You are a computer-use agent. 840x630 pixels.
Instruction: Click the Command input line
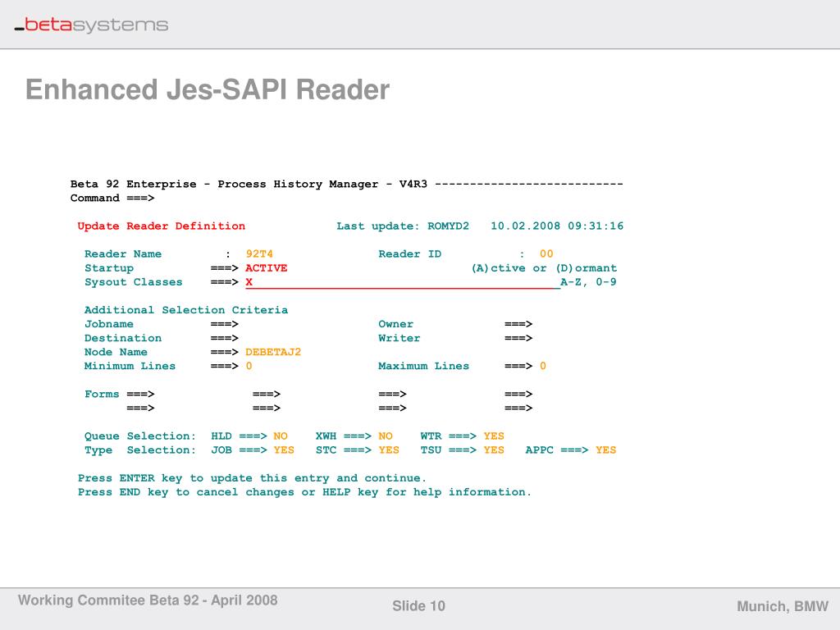click(x=112, y=199)
